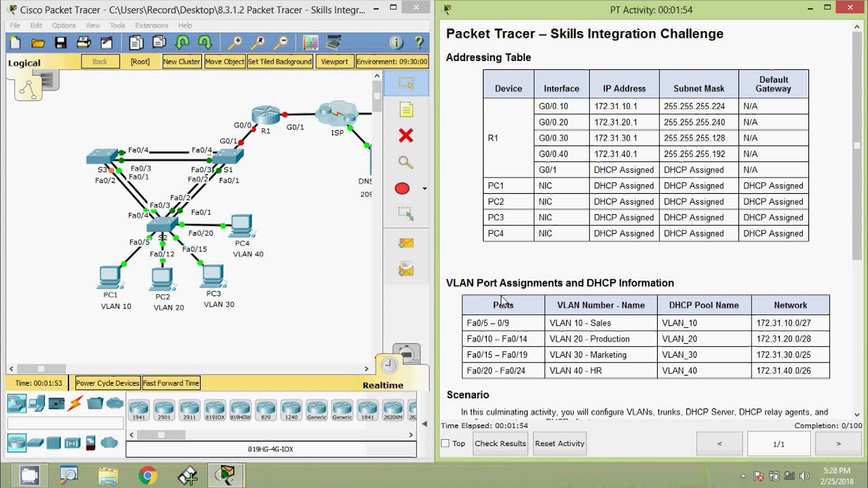Zoom in with the plus magnifier
Screen dimensions: 868x488
point(235,43)
